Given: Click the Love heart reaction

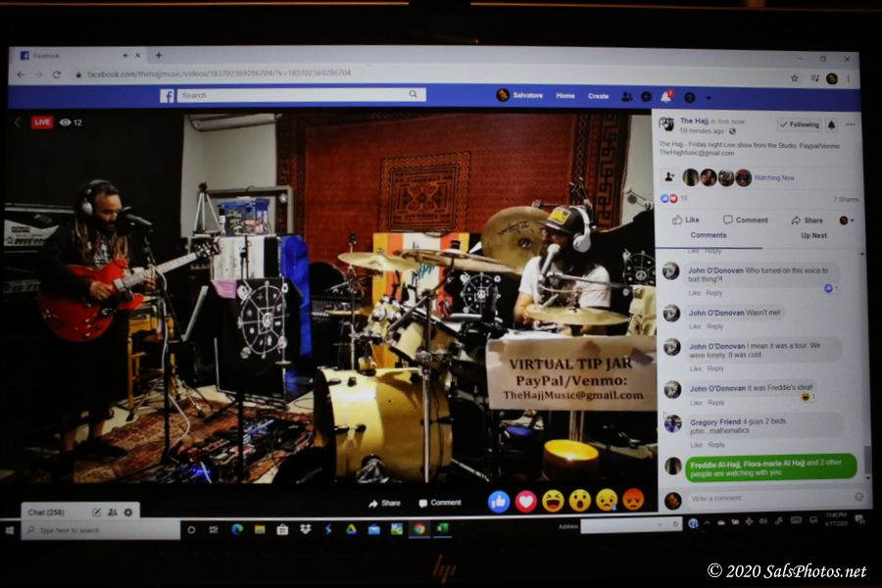Looking at the screenshot, I should [526, 501].
